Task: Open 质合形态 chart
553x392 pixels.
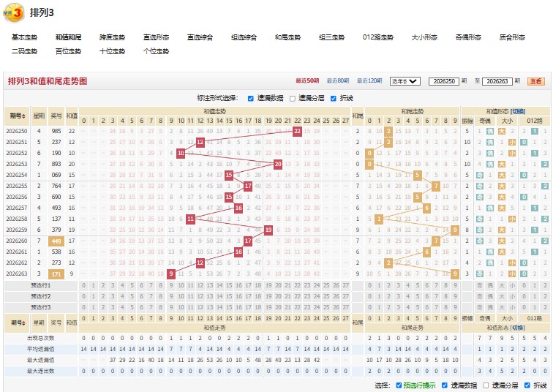Action: 512,37
